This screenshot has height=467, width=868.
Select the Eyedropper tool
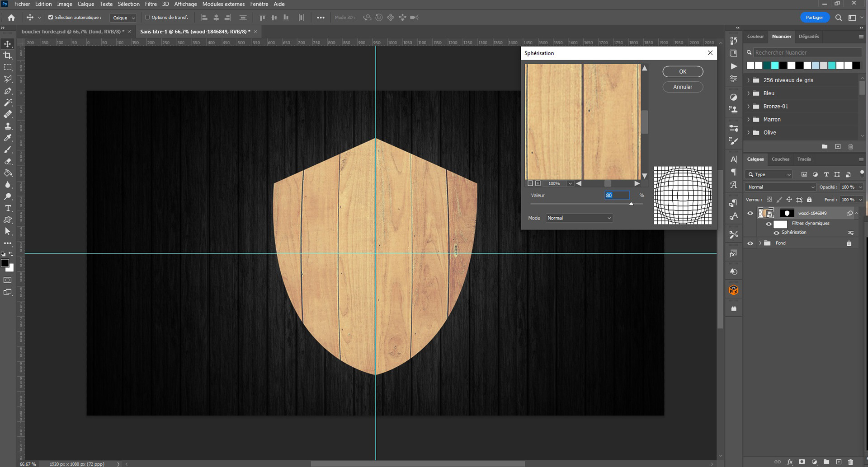click(x=8, y=138)
